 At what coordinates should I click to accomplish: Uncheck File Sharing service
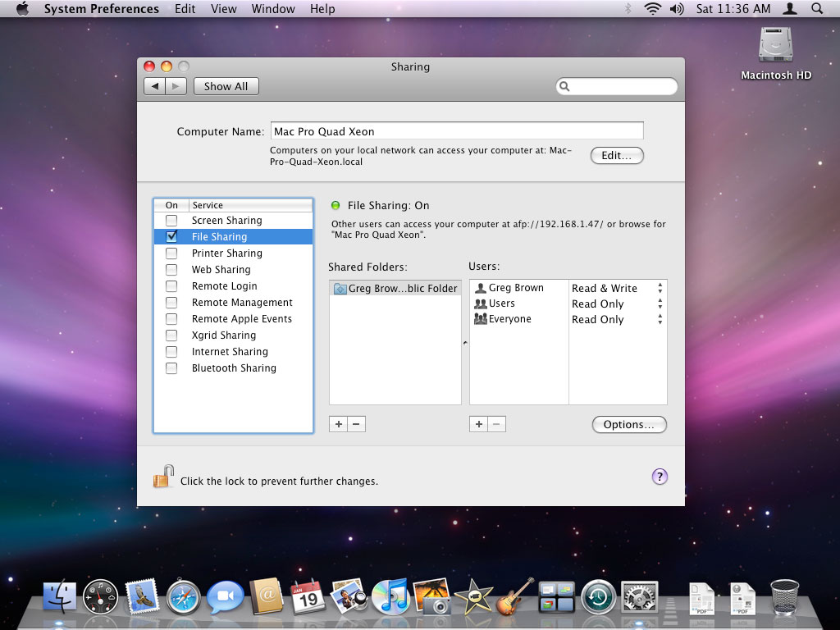pos(171,236)
